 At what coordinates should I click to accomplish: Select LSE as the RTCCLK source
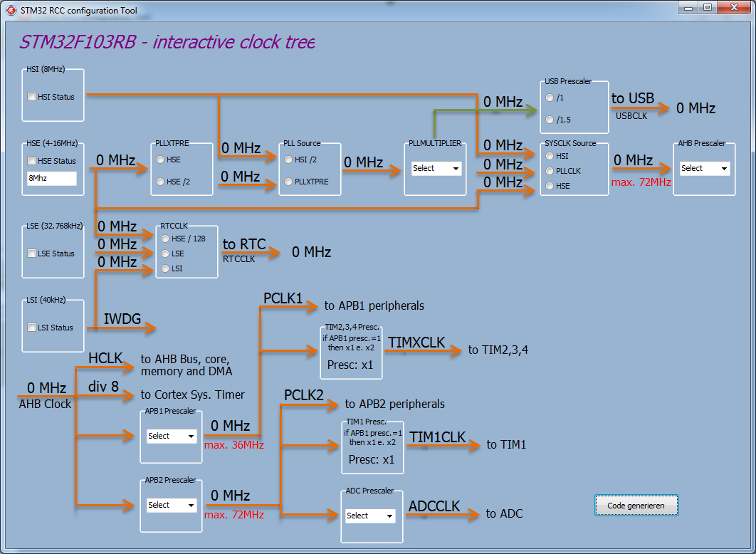point(164,254)
